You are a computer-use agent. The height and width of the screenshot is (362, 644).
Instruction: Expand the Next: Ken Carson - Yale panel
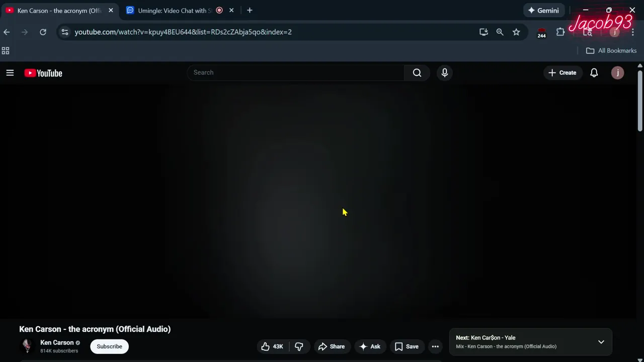601,342
